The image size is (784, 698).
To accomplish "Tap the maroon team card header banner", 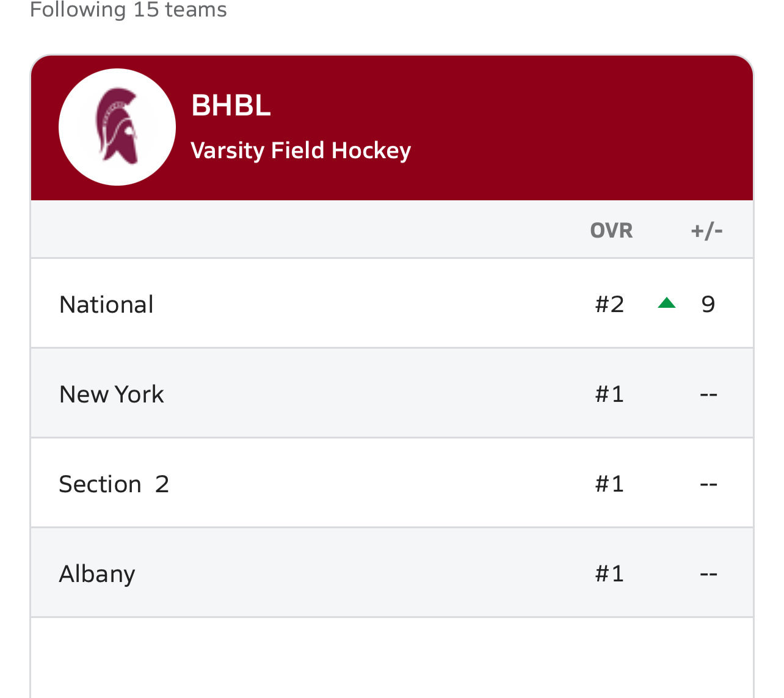I will pos(392,128).
